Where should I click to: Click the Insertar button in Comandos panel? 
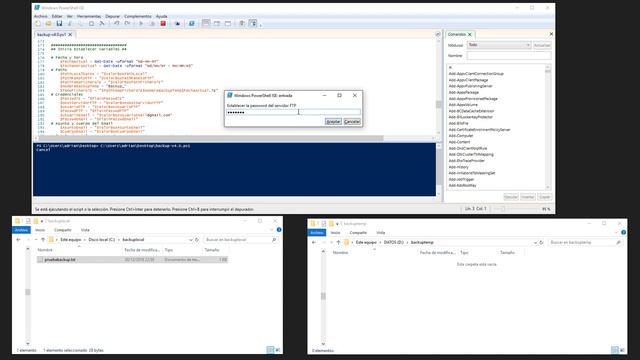click(x=527, y=197)
